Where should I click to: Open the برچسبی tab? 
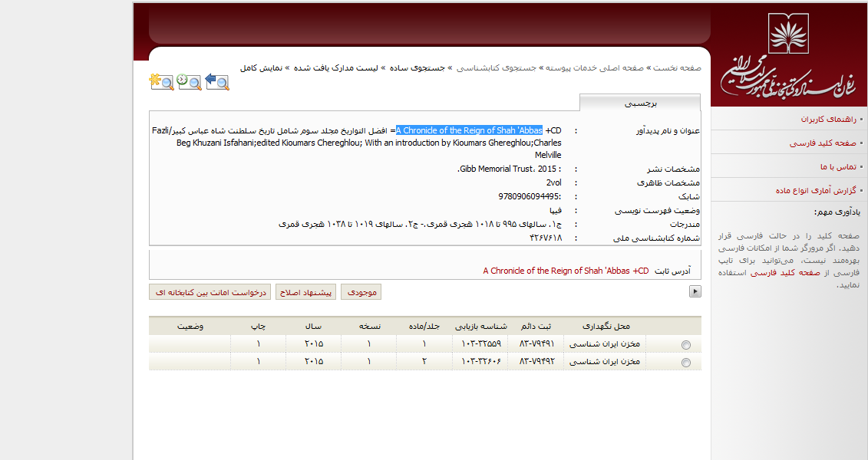tap(639, 103)
